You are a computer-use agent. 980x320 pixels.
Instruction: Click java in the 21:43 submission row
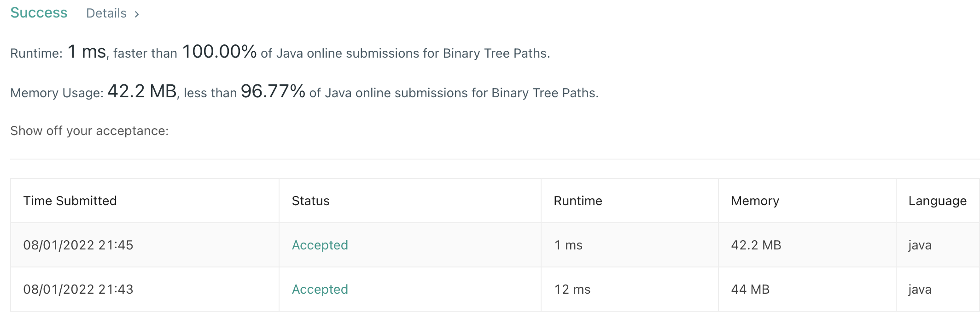(920, 289)
